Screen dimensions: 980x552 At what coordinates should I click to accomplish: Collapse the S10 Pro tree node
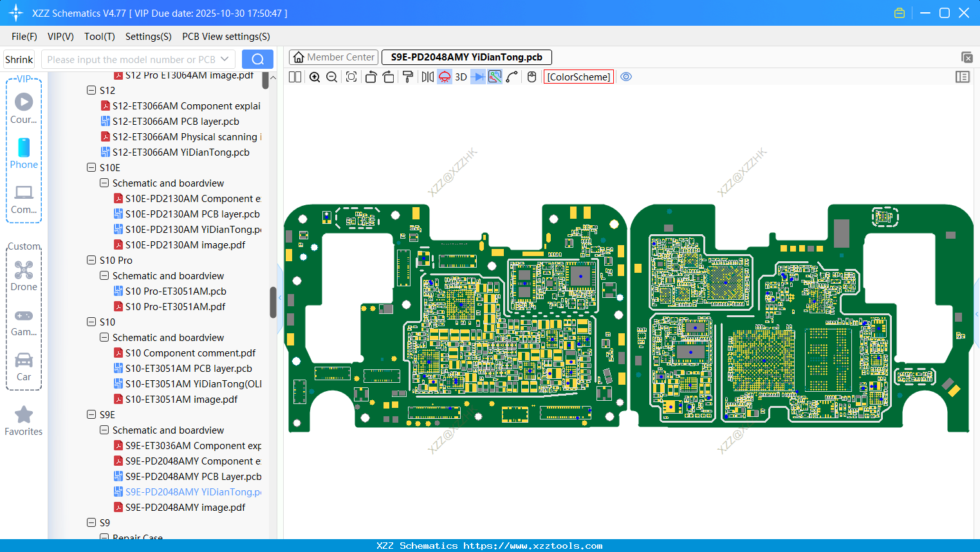click(x=91, y=260)
